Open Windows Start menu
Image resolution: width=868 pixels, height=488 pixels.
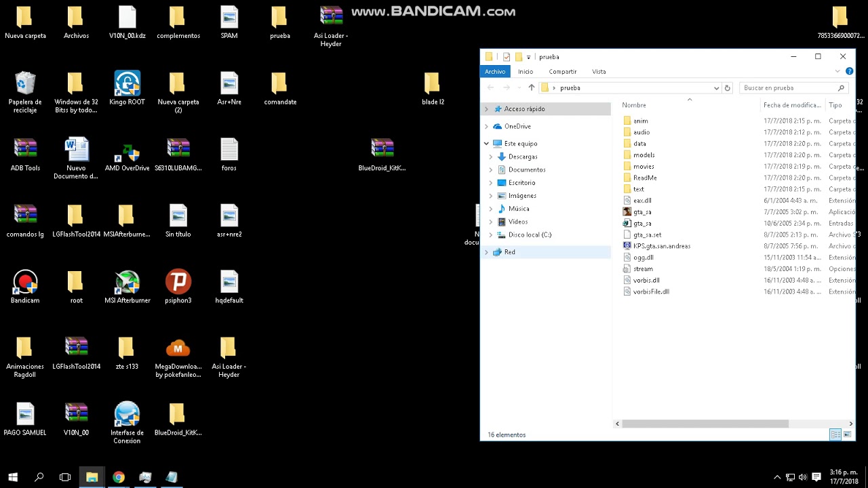point(13,477)
